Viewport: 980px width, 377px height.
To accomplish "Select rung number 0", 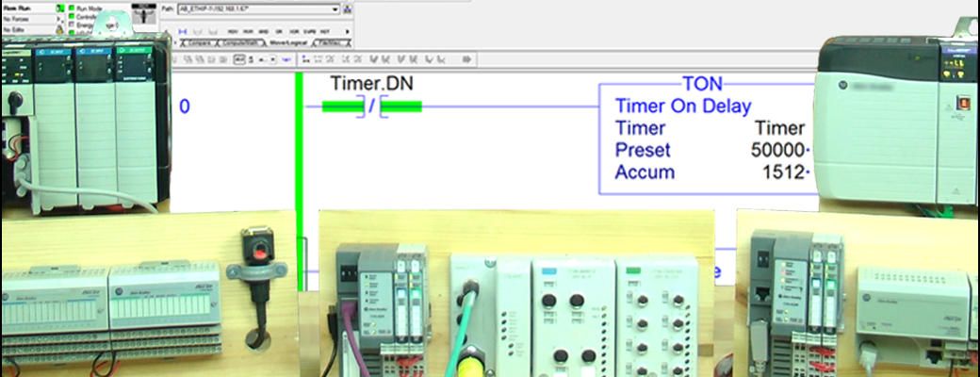I will pos(185,107).
